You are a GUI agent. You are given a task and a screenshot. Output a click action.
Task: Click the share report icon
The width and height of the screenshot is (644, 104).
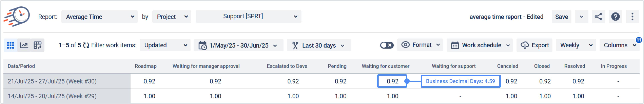pos(598,17)
